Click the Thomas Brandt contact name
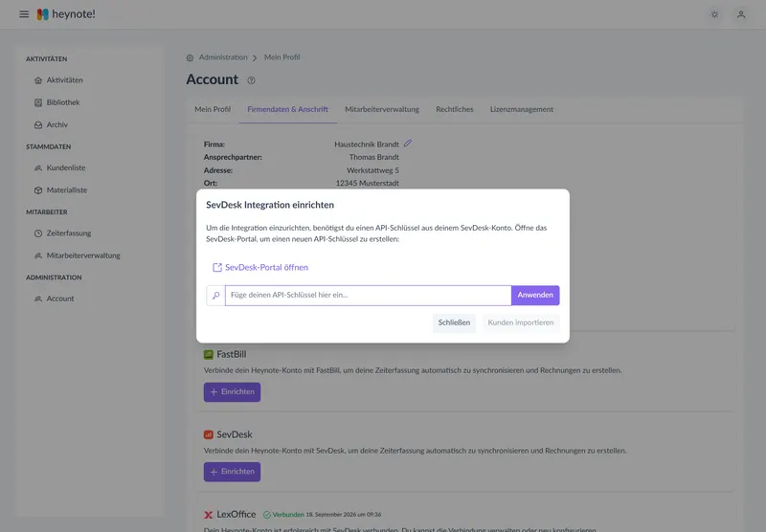Viewport: 766px width, 532px height. (374, 157)
